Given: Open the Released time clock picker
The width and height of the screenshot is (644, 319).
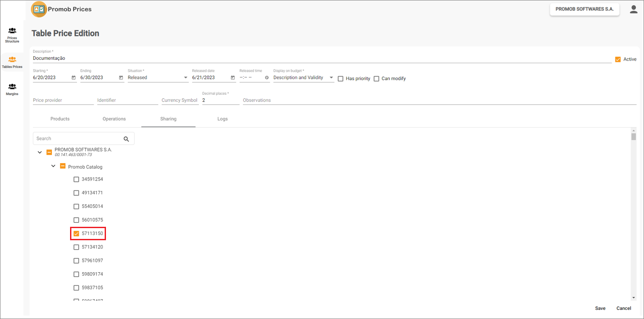Looking at the screenshot, I should (267, 77).
